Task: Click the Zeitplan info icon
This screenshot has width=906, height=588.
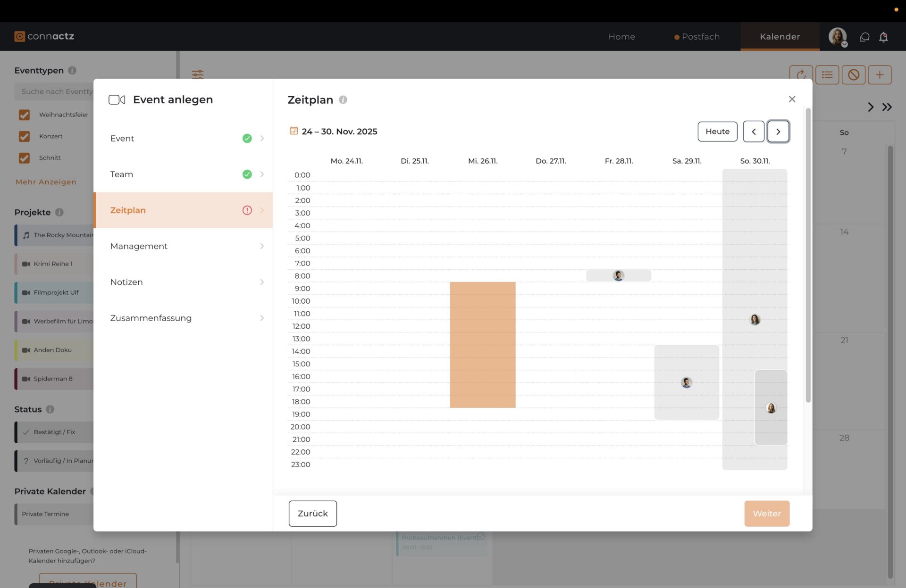Action: (x=343, y=100)
